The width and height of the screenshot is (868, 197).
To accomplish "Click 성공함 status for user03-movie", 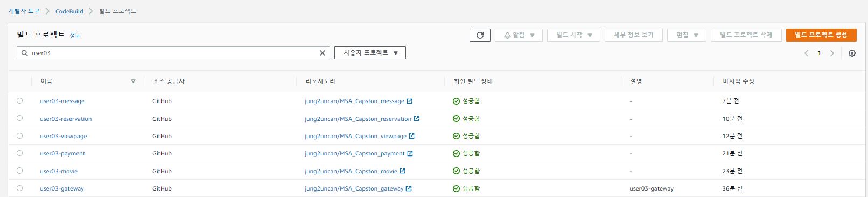I will click(x=471, y=171).
